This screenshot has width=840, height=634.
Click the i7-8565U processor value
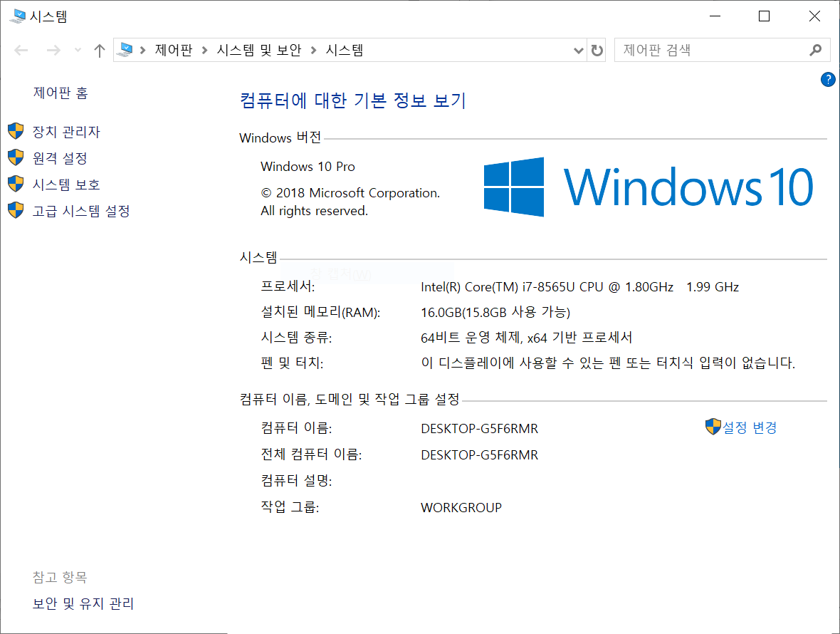click(x=579, y=286)
